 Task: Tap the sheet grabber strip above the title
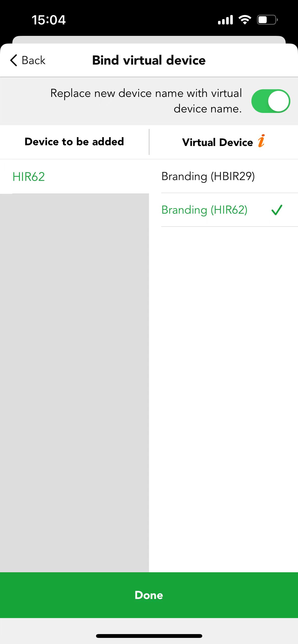pyautogui.click(x=149, y=40)
